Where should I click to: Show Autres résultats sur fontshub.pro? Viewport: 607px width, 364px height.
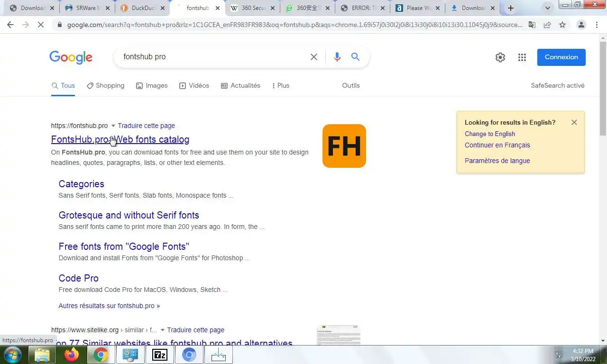pos(109,306)
